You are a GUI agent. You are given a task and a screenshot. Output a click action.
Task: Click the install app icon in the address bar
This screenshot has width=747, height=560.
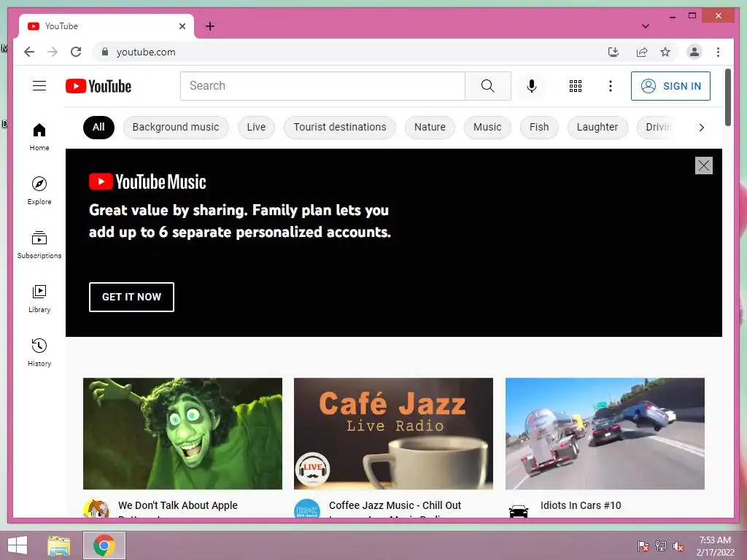[x=614, y=52]
